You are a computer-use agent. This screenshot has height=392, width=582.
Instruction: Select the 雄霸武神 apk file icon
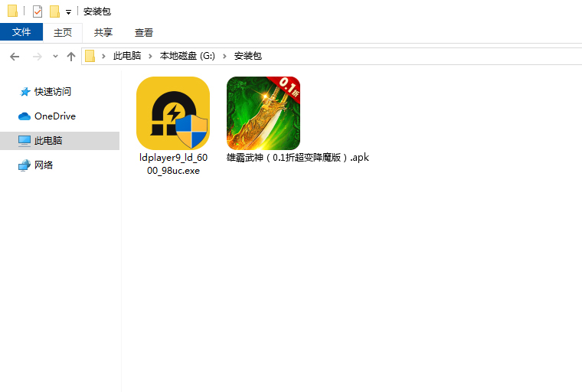tap(263, 113)
